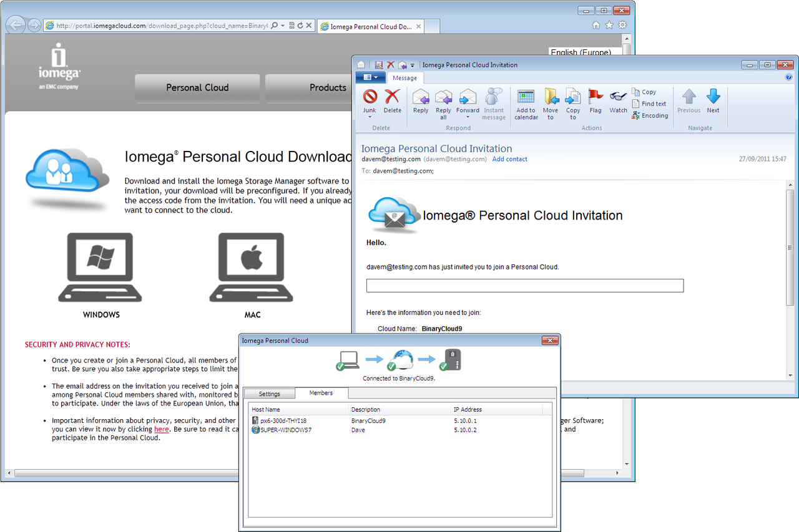This screenshot has height=532, width=799.
Task: Click the computer connection status icon
Action: pyautogui.click(x=348, y=360)
